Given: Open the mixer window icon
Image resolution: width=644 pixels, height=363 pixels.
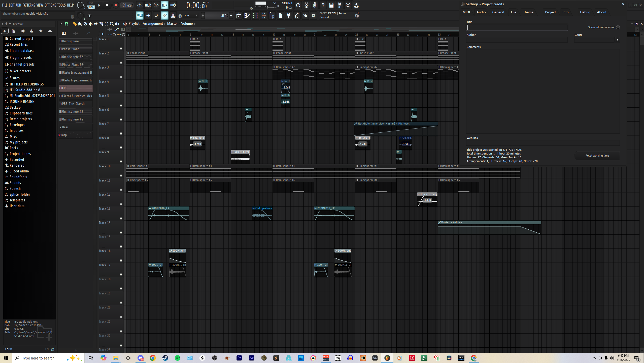Looking at the screenshot, I should (263, 16).
